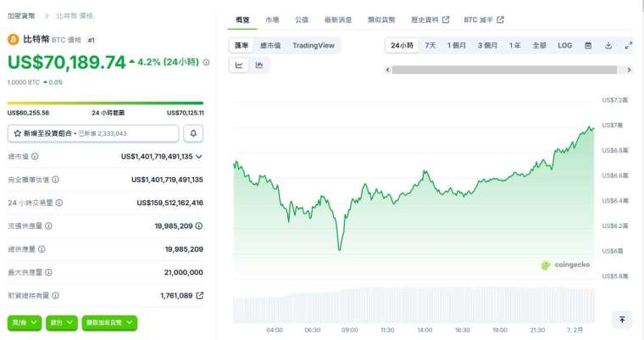The image size is (644, 340).
Task: Toggle the LOG scale option
Action: [564, 45]
